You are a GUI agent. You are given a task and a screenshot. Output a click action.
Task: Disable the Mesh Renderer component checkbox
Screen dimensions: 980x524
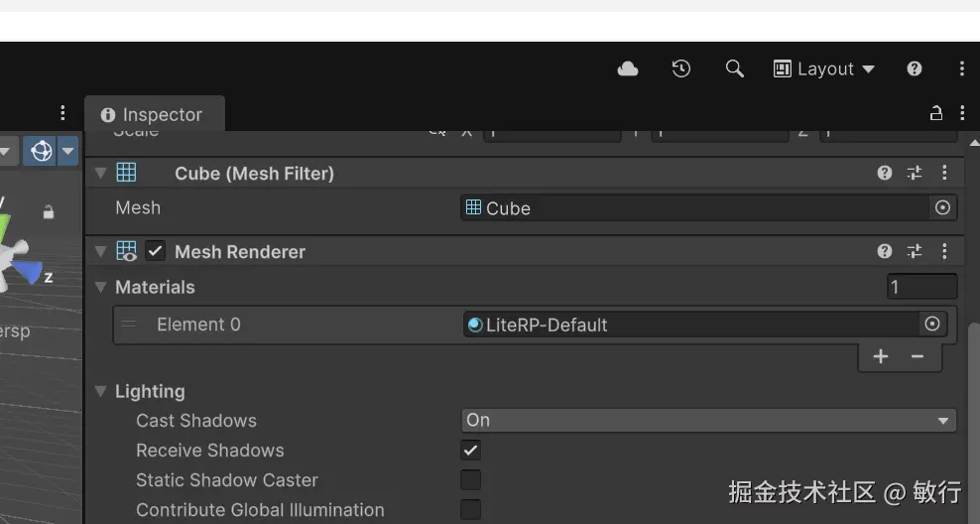156,251
